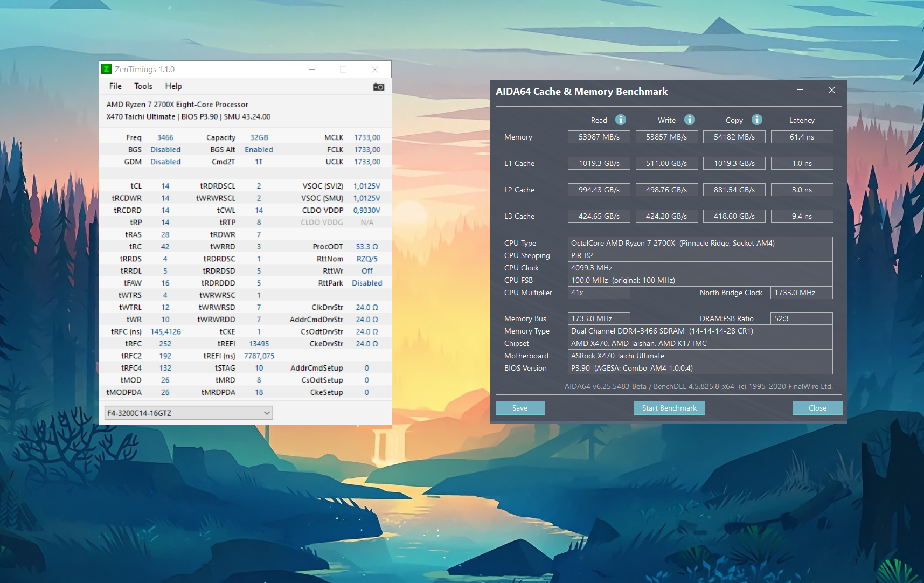Screen dimensions: 924x583
Task: Click the BGS Alt value Enabled
Action: click(259, 150)
